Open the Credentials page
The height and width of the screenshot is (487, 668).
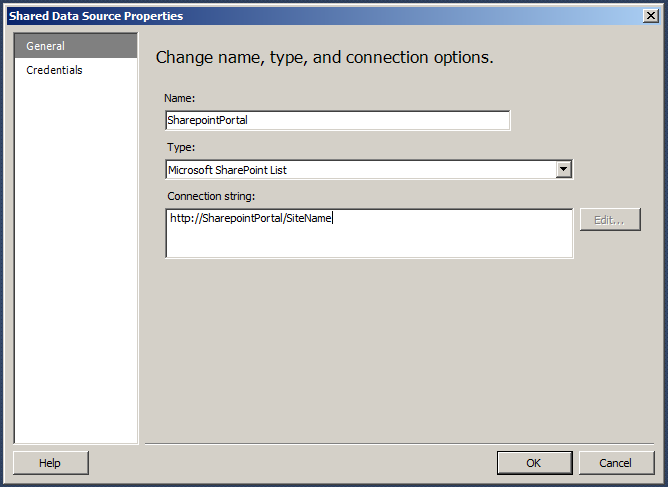[75, 70]
